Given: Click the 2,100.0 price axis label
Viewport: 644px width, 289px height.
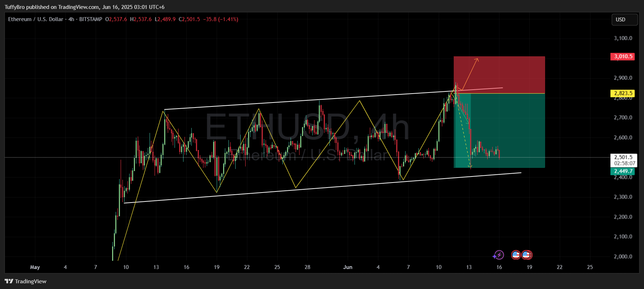Looking at the screenshot, I should tap(623, 236).
